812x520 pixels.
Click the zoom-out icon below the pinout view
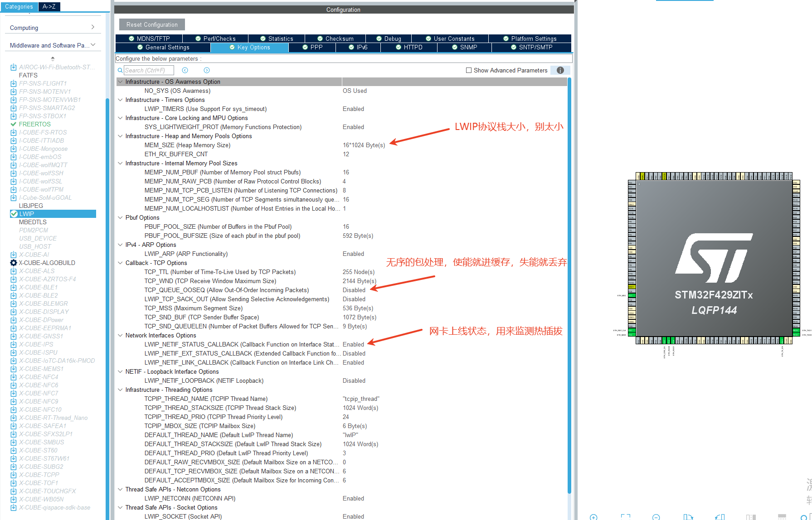click(656, 517)
